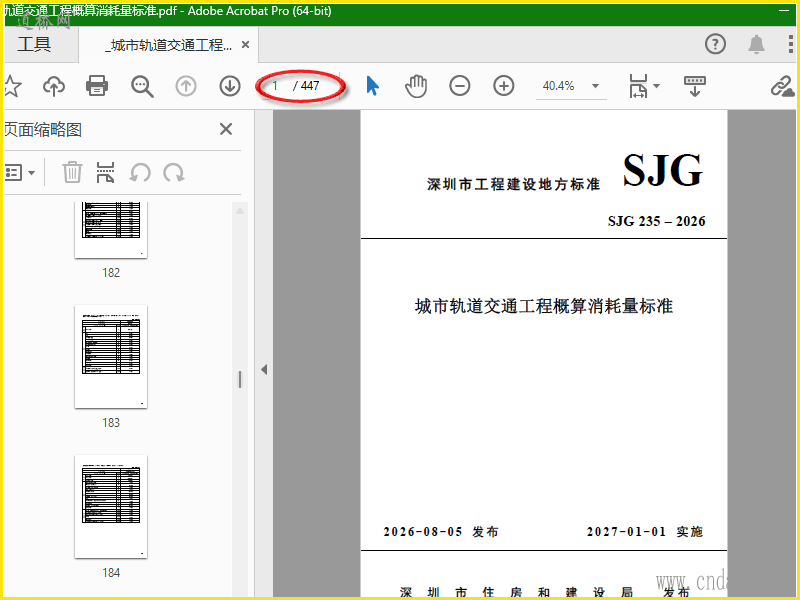Click the total page count 447

point(309,86)
